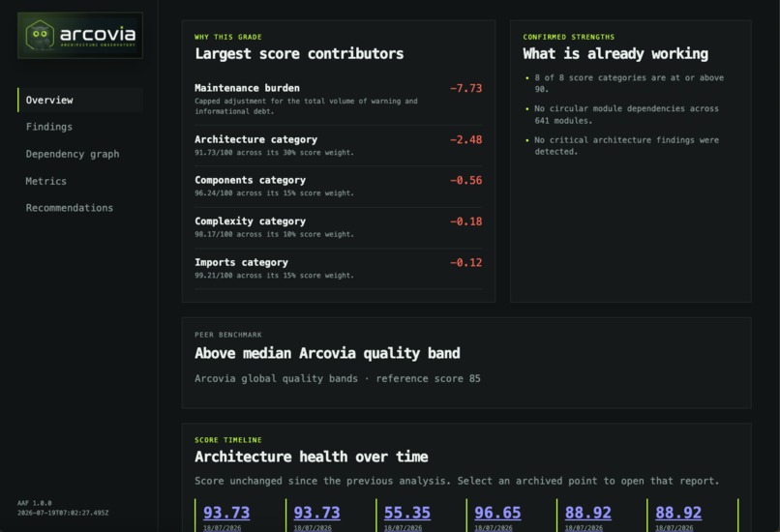Click the -0.18 score value

[466, 222]
